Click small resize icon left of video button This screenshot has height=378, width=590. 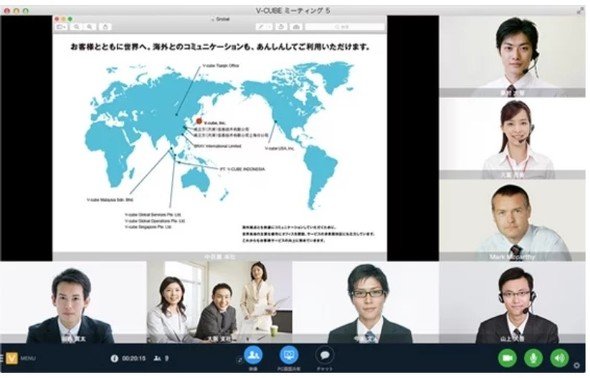[239, 360]
